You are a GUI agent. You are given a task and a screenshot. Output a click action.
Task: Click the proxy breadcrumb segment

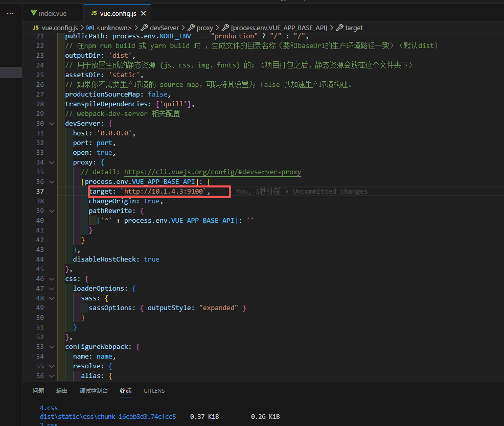click(205, 28)
